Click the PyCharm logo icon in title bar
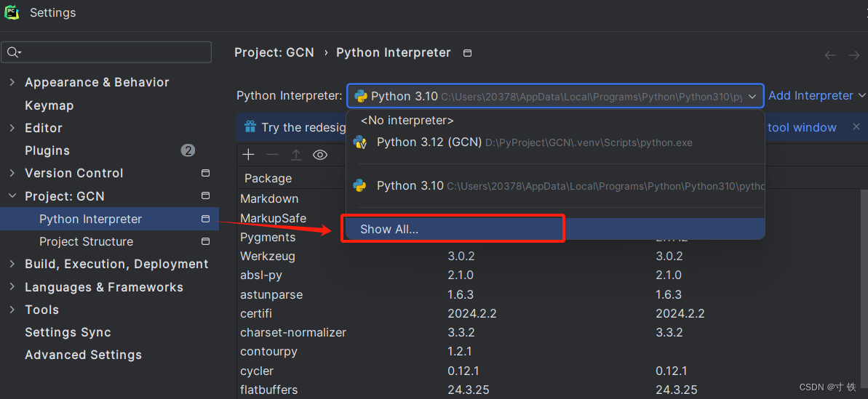The image size is (868, 399). [12, 12]
